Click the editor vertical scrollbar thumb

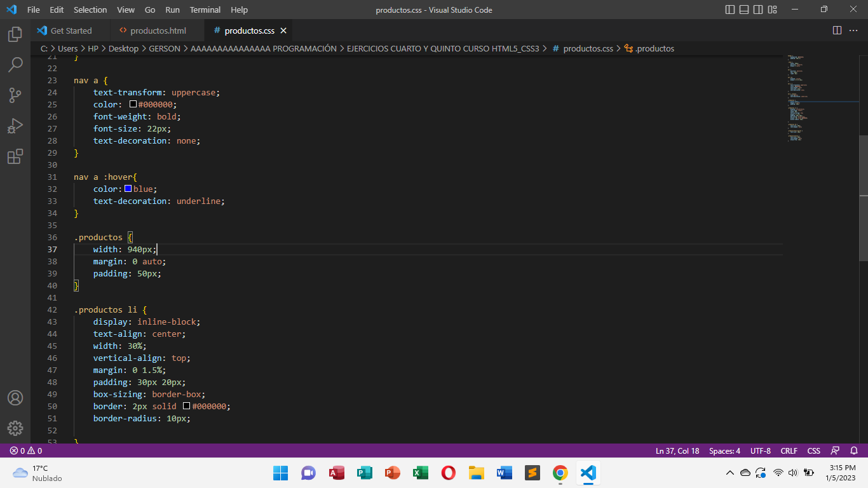coord(864,198)
